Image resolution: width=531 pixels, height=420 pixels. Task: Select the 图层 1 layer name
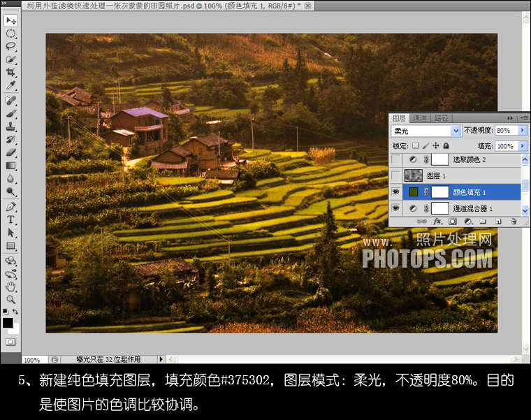tap(436, 176)
